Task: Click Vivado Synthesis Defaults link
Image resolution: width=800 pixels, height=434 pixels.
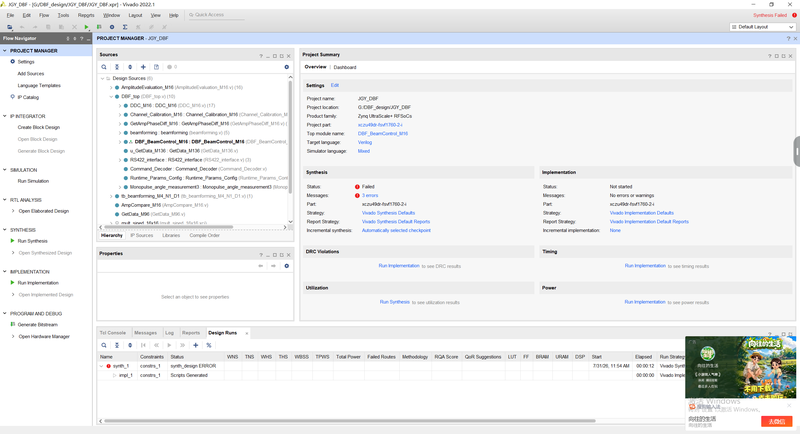Action: pyautogui.click(x=388, y=213)
